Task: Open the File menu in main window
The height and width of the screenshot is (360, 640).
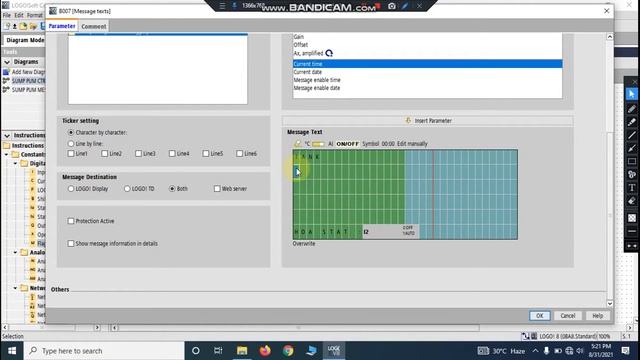Action: [x=7, y=15]
